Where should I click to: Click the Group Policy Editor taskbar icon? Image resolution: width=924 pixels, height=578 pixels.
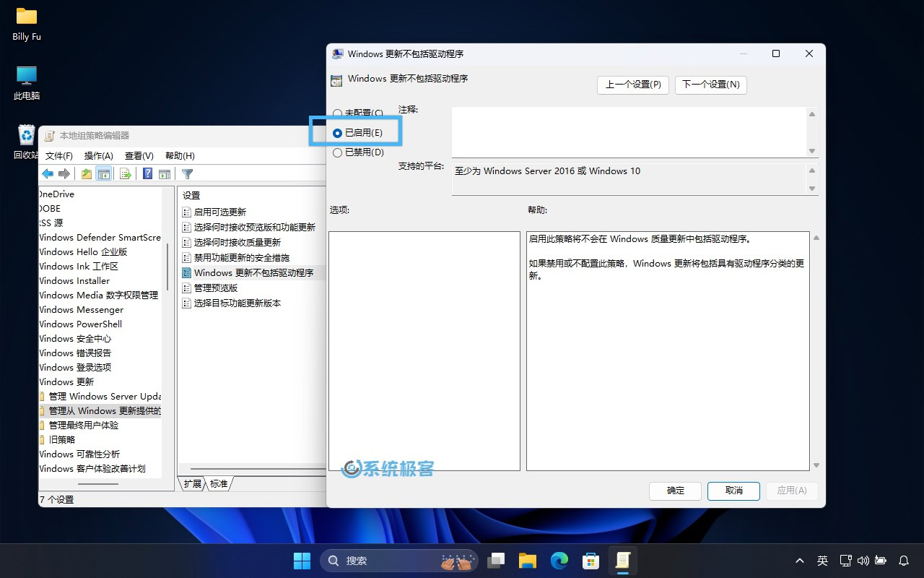point(623,561)
